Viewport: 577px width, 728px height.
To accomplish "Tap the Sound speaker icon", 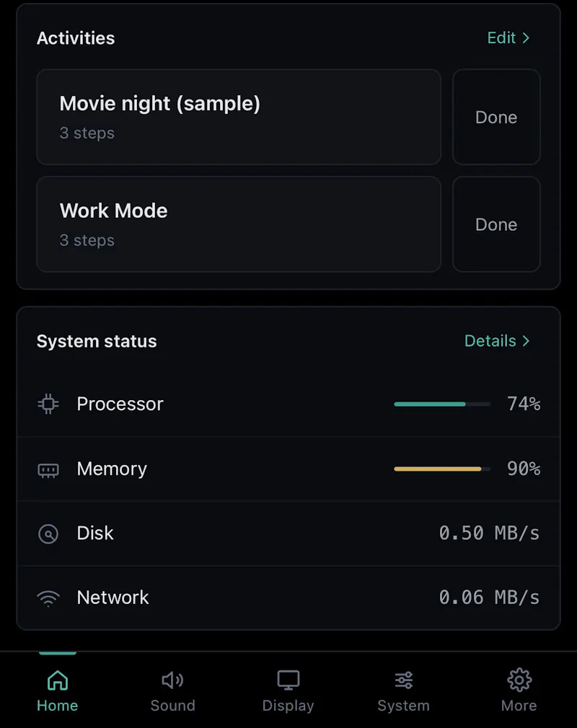I will [173, 680].
